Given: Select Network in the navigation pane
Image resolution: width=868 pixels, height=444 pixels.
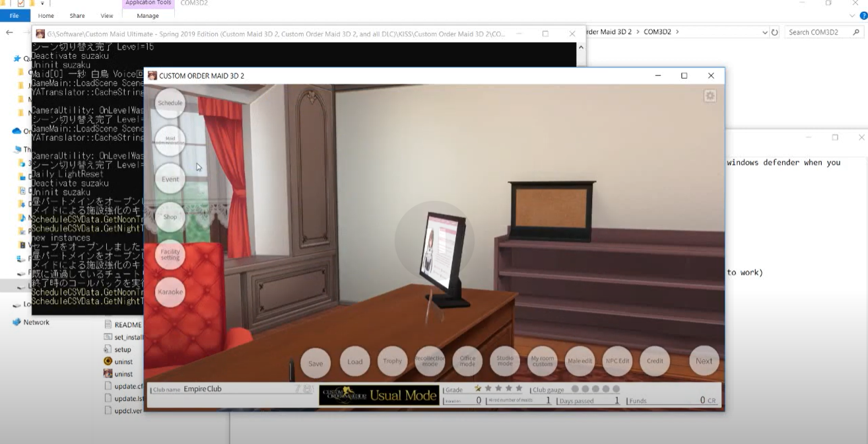Looking at the screenshot, I should point(36,322).
